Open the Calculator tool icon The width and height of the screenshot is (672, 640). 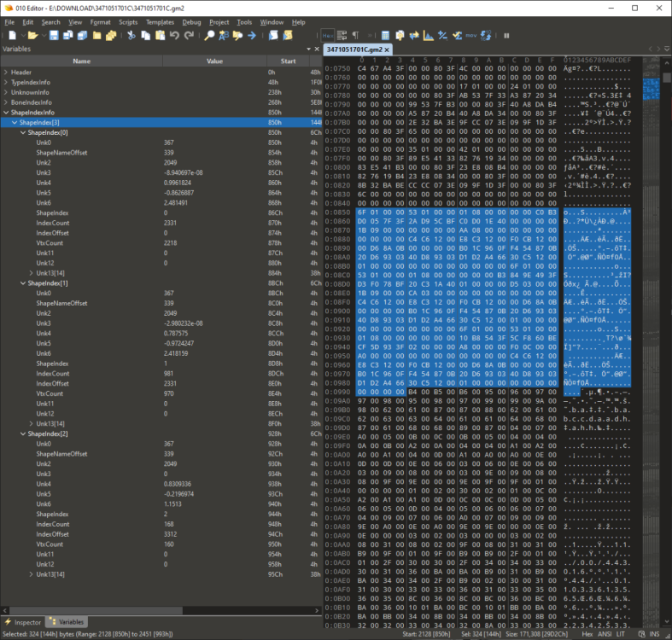pyautogui.click(x=385, y=36)
